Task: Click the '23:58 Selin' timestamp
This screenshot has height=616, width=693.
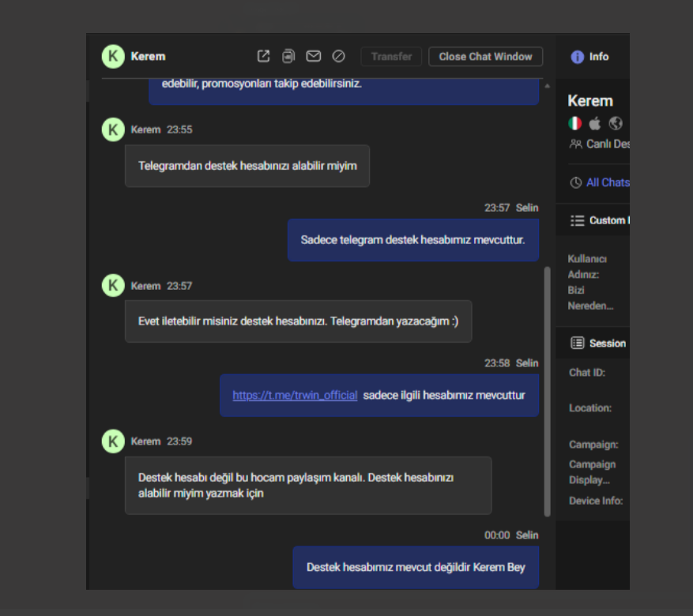Action: pyautogui.click(x=511, y=363)
